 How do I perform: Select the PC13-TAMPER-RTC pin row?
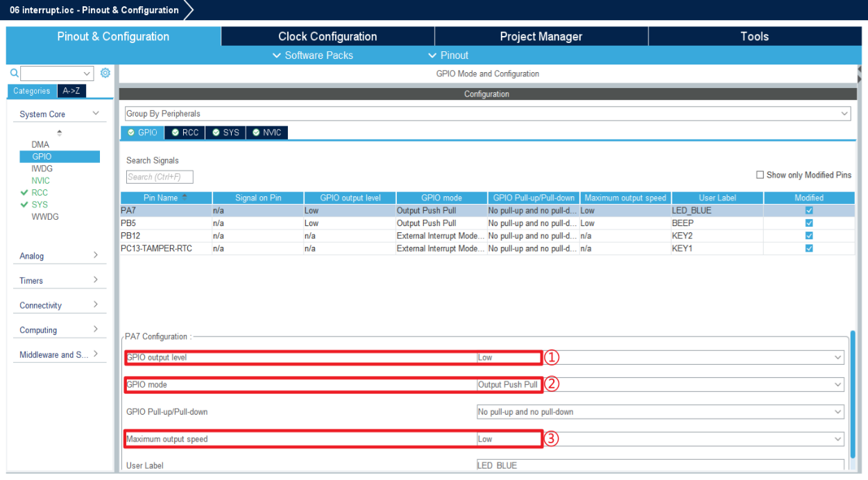click(x=488, y=248)
